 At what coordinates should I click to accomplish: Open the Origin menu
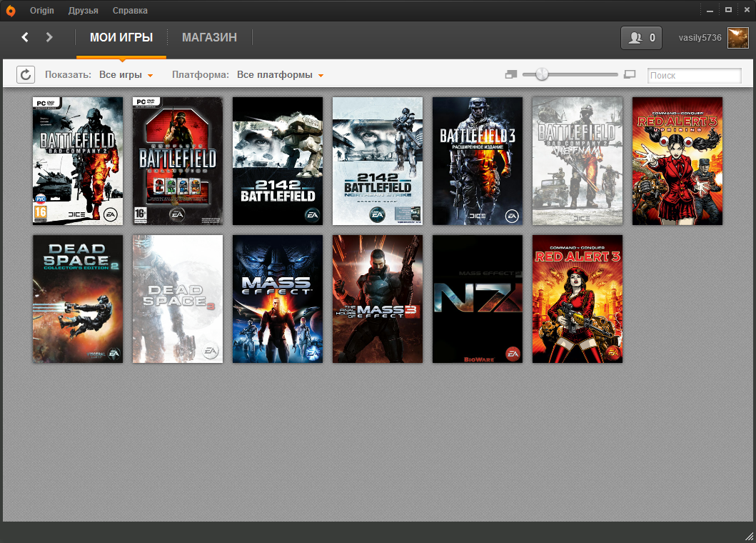tap(42, 11)
